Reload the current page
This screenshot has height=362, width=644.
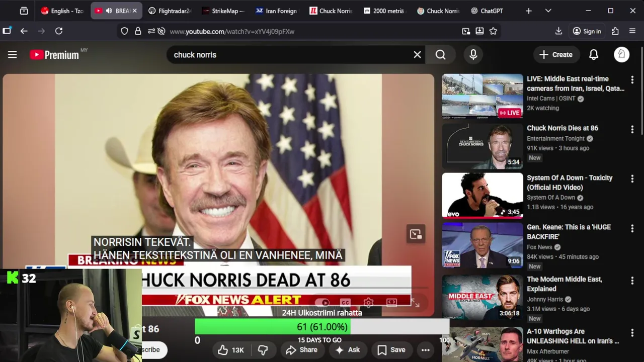(59, 31)
